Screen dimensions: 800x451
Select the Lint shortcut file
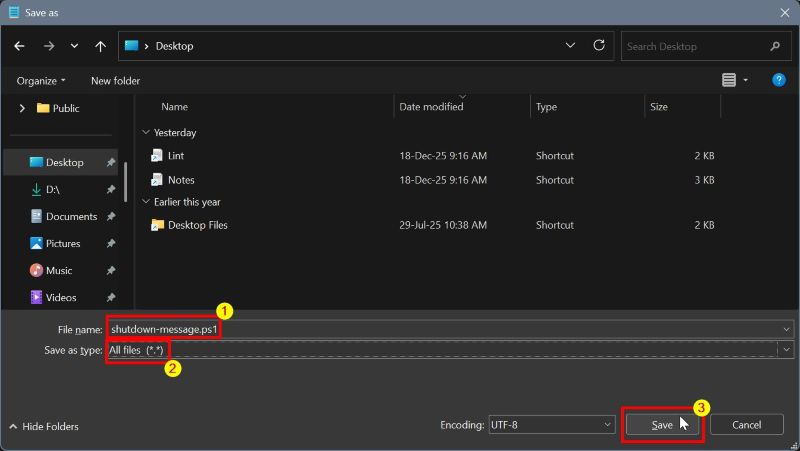pyautogui.click(x=176, y=156)
